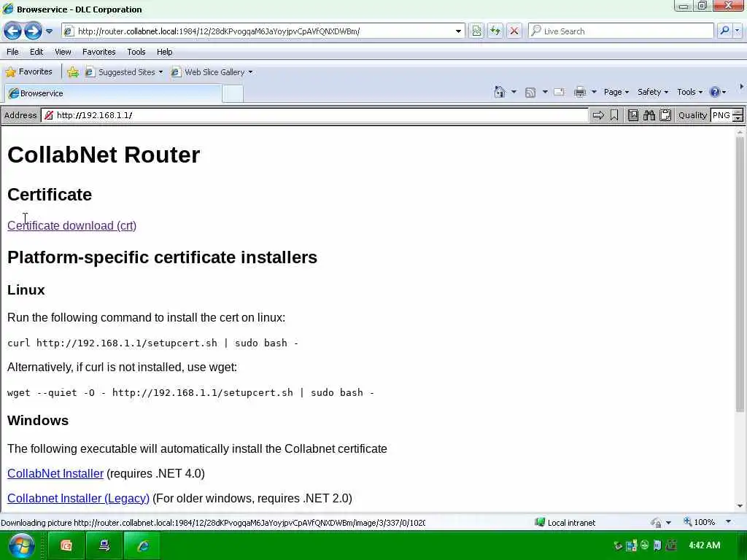Click into the Live Search box
This screenshot has width=747, height=560.
tap(621, 31)
